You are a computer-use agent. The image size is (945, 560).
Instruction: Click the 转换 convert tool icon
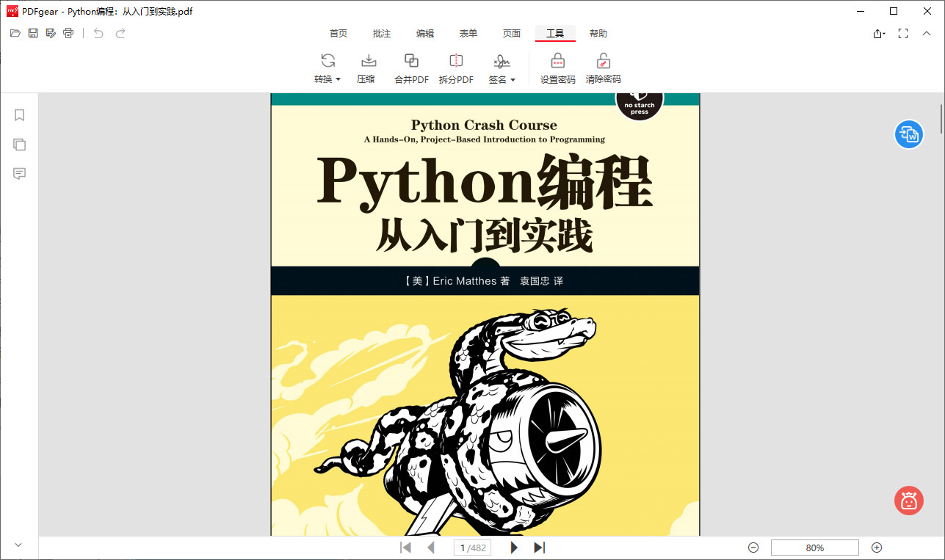327,61
